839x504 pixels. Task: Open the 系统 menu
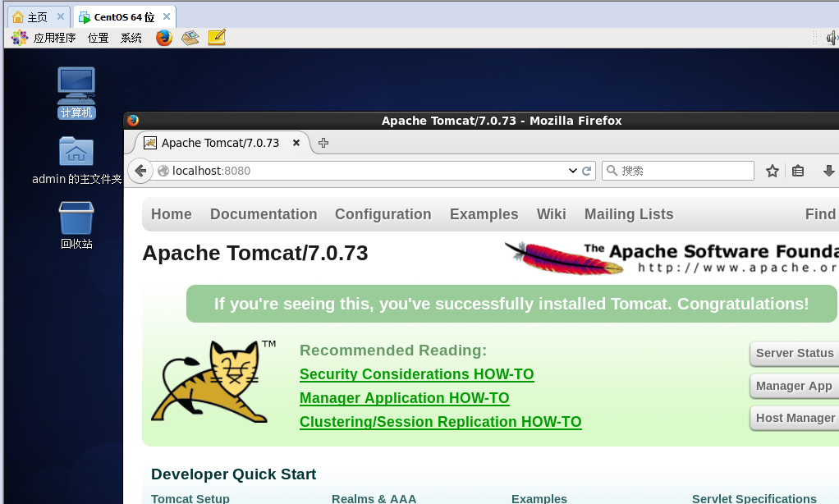click(x=131, y=38)
